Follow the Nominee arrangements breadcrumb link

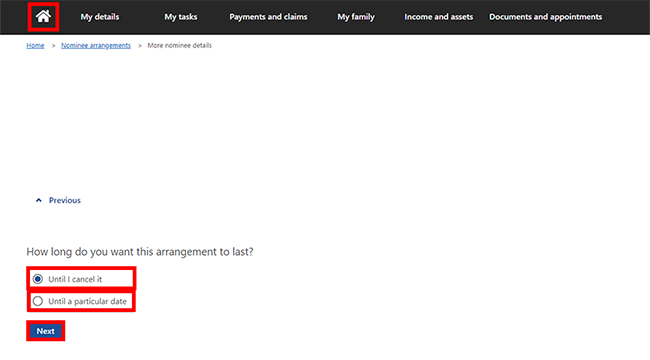tap(96, 46)
